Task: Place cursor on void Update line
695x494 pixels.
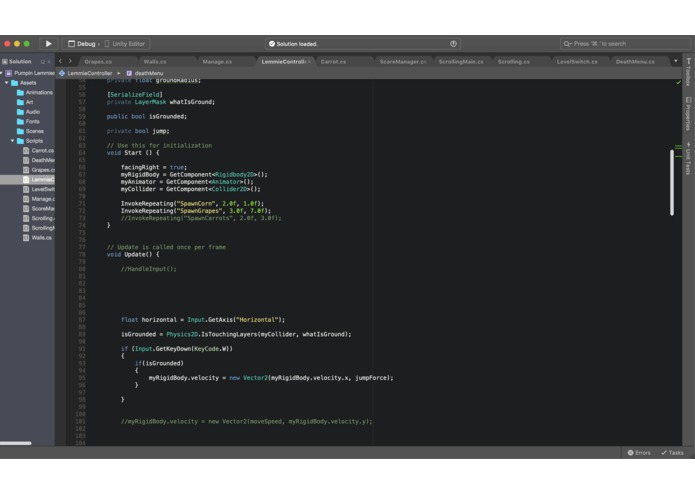Action: [133, 254]
